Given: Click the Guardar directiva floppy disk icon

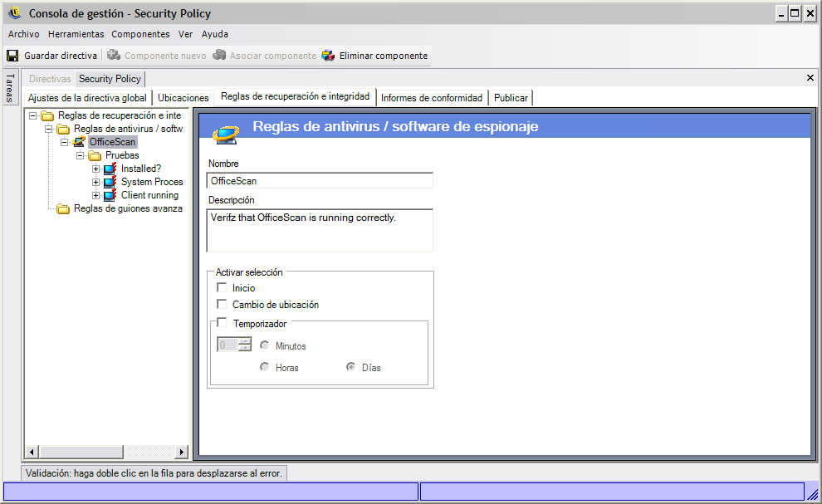Looking at the screenshot, I should (12, 56).
